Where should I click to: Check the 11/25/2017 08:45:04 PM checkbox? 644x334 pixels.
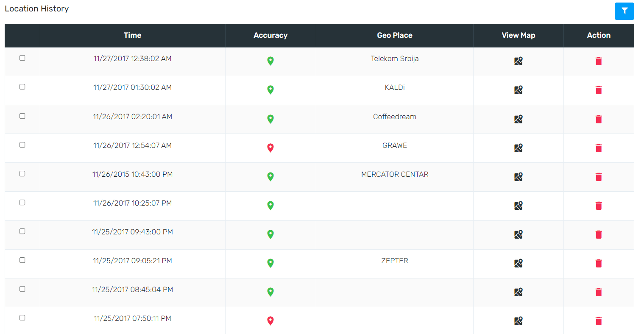click(x=22, y=289)
